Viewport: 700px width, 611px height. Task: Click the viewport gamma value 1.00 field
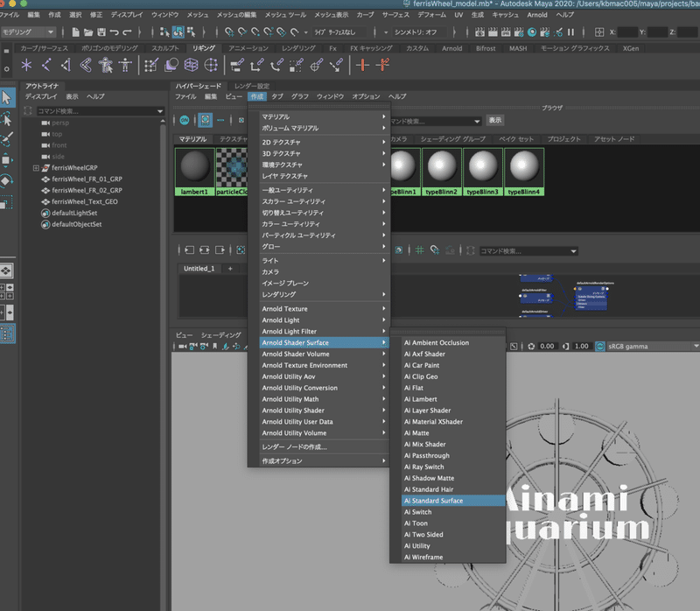click(581, 346)
